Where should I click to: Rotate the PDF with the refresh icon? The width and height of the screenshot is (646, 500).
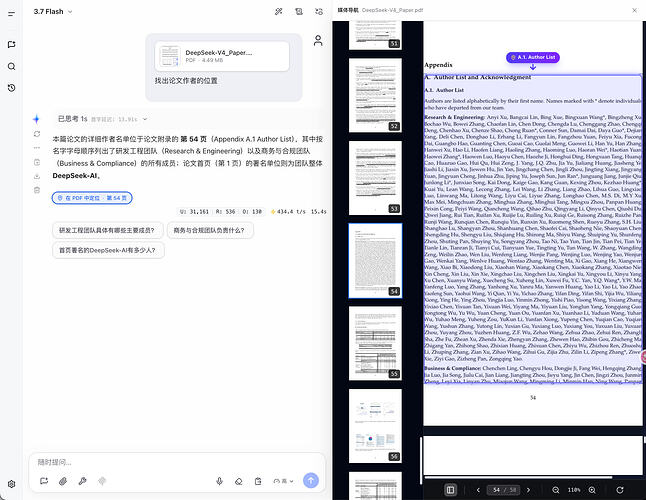click(620, 490)
